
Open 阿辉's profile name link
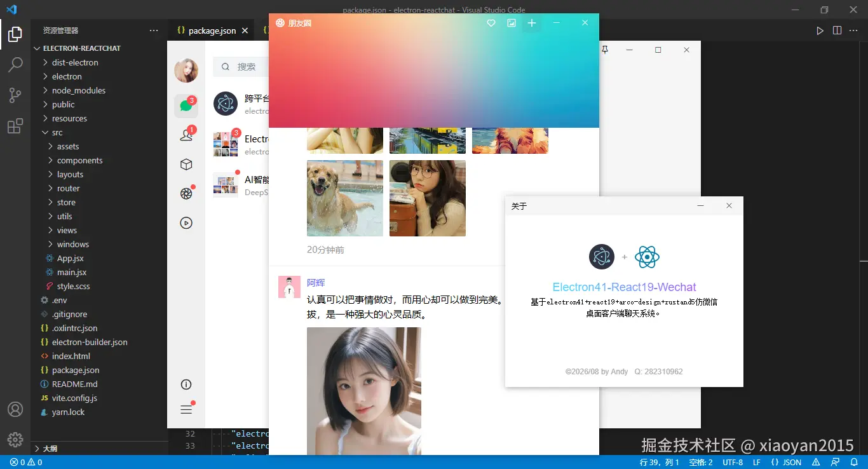(x=316, y=283)
